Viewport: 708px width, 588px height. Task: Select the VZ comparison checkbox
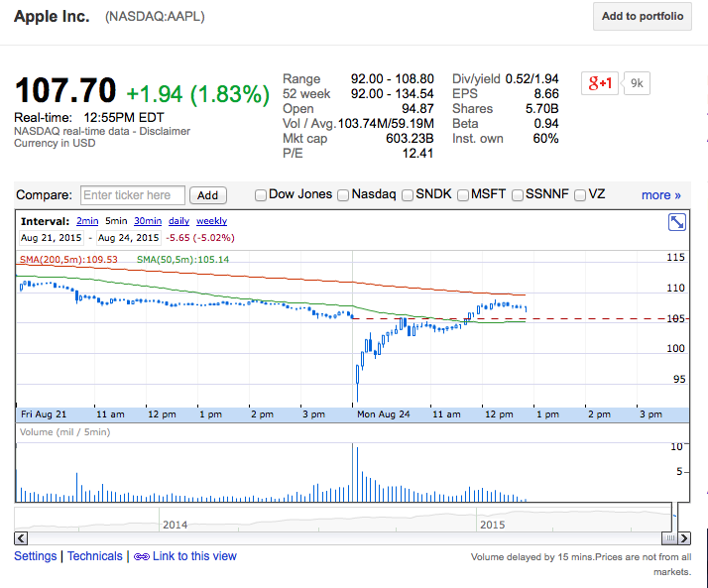click(580, 195)
